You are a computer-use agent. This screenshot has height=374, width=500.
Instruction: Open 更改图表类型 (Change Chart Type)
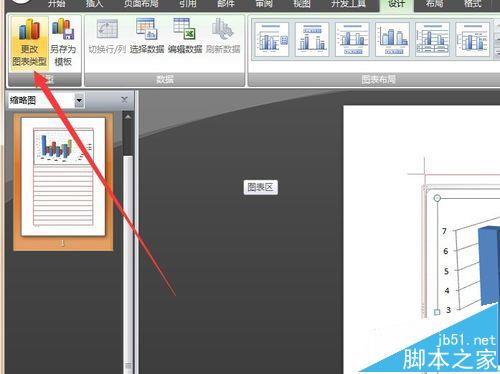click(x=29, y=43)
